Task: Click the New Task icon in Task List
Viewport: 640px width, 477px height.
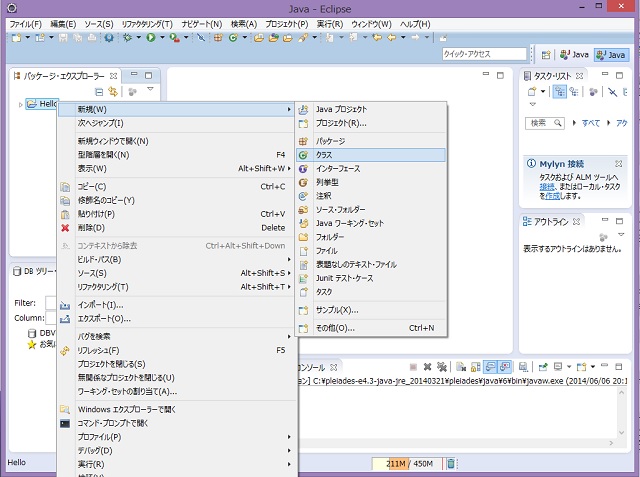Action: pos(531,92)
